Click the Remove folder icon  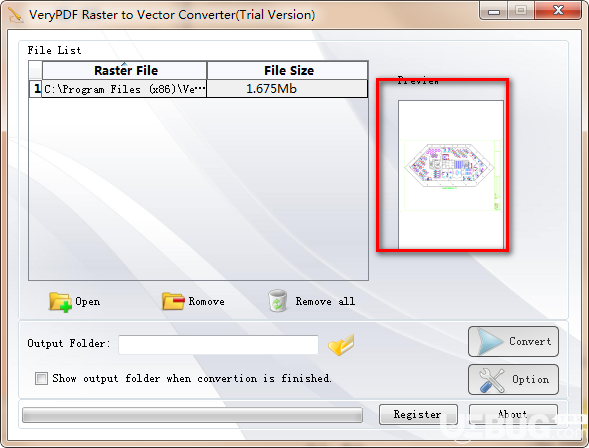pos(173,302)
